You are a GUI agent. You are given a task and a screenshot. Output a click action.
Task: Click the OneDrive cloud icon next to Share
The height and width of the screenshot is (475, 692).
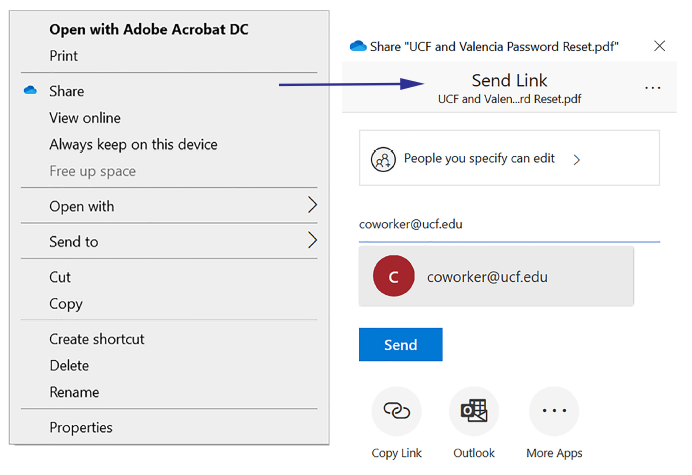(30, 90)
